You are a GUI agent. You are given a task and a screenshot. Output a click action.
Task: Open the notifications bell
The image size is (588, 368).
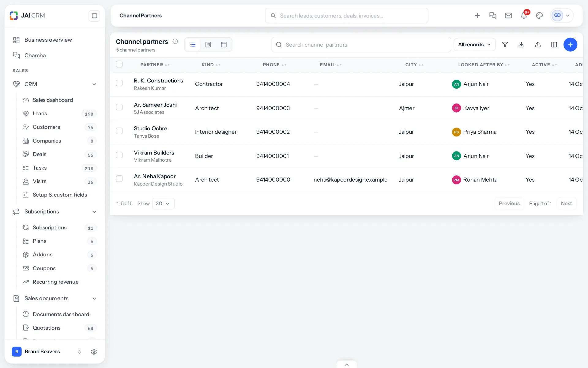click(x=524, y=16)
